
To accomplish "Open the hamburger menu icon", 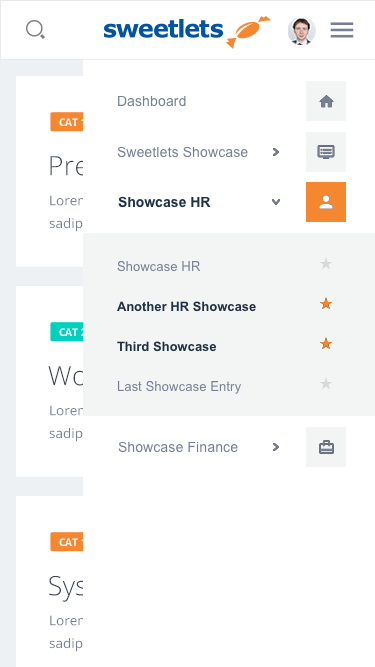I will pos(342,30).
